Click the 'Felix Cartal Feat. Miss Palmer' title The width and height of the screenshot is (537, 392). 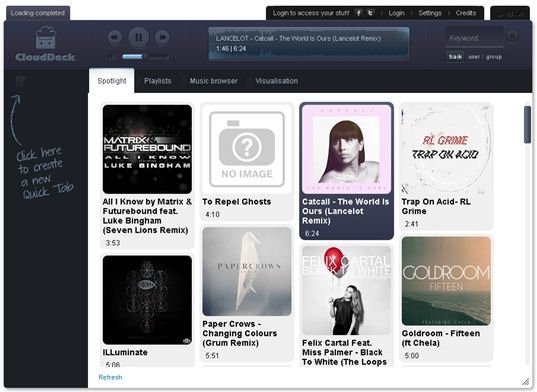point(344,352)
